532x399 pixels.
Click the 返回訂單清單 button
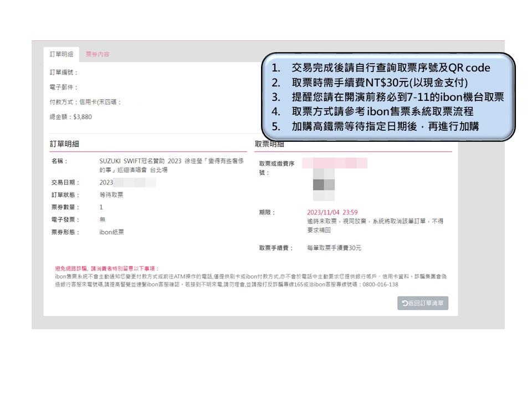tap(423, 303)
